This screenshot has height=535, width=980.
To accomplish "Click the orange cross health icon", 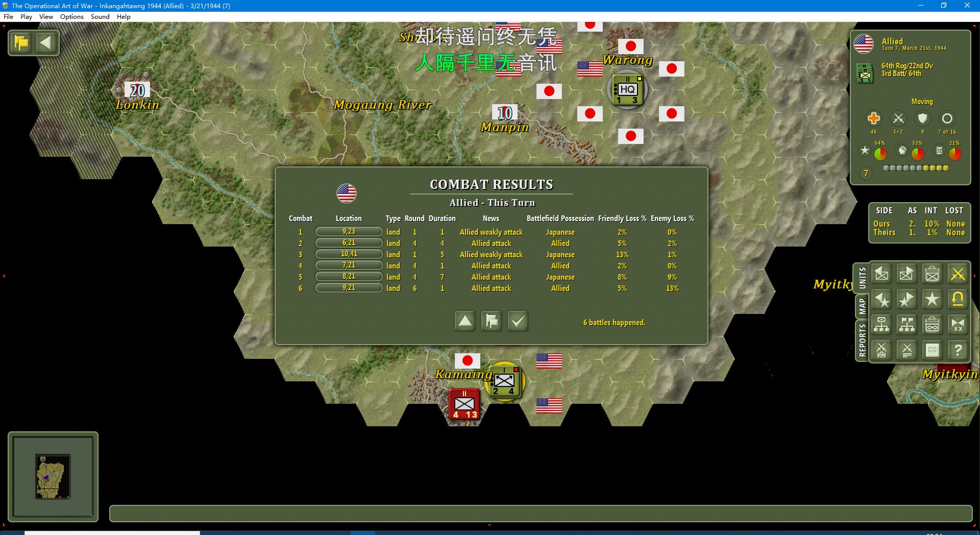I will click(x=873, y=118).
